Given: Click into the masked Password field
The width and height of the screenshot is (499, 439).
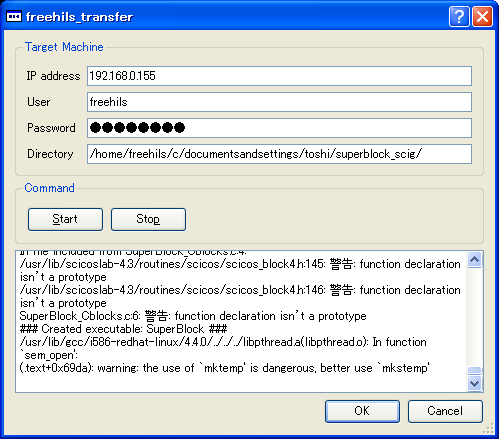Looking at the screenshot, I should (279, 128).
